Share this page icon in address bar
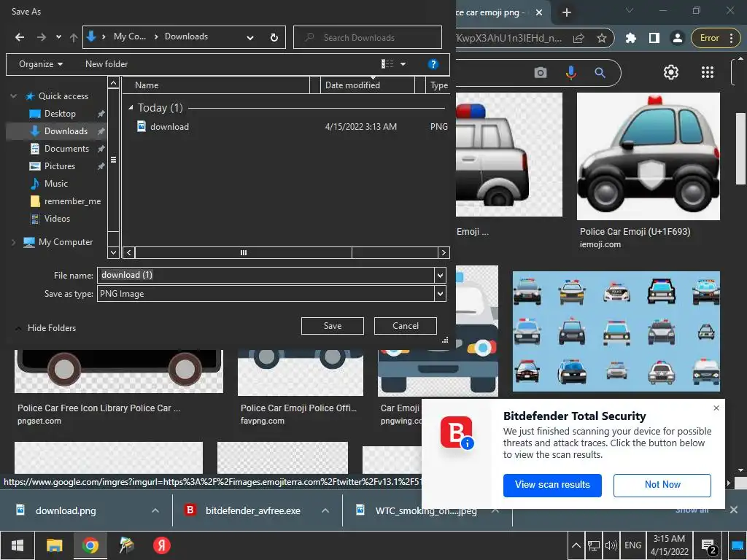 [578, 38]
